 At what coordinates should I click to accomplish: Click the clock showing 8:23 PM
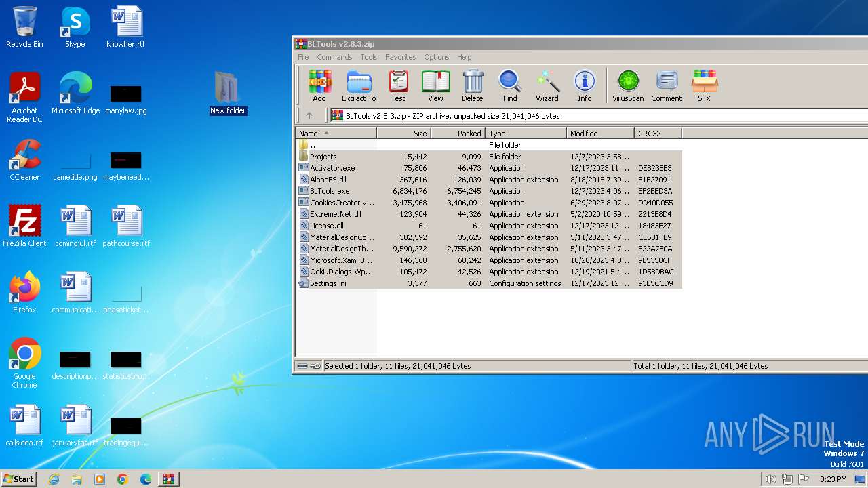click(x=833, y=479)
